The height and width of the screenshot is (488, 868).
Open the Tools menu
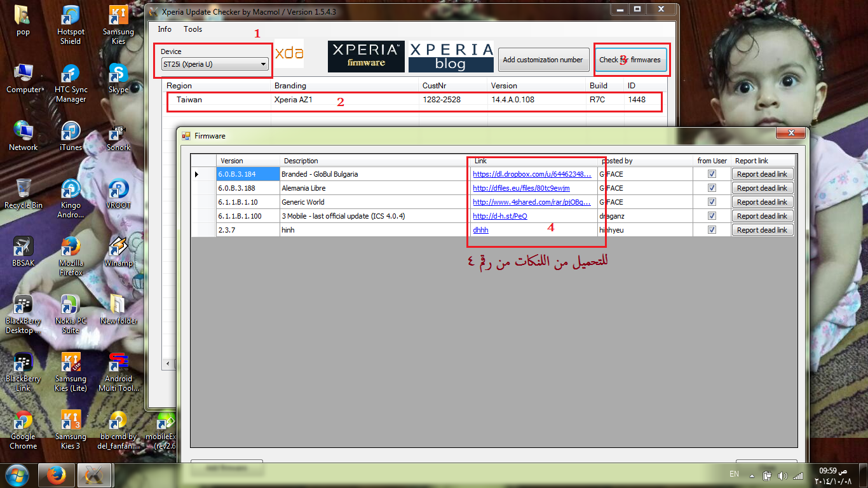[x=193, y=29]
